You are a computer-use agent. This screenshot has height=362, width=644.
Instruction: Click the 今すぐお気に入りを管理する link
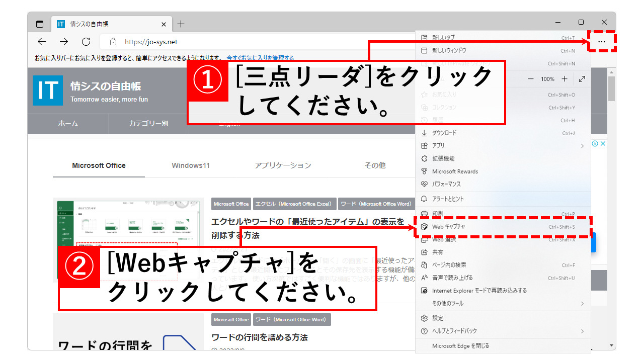coord(260,58)
